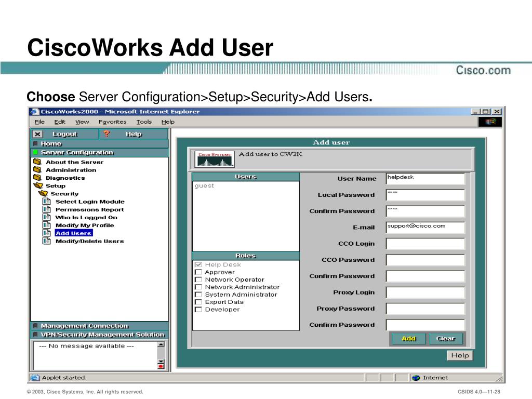Click the Proxy Login input field
This screenshot has width=532, height=399.
[x=425, y=292]
